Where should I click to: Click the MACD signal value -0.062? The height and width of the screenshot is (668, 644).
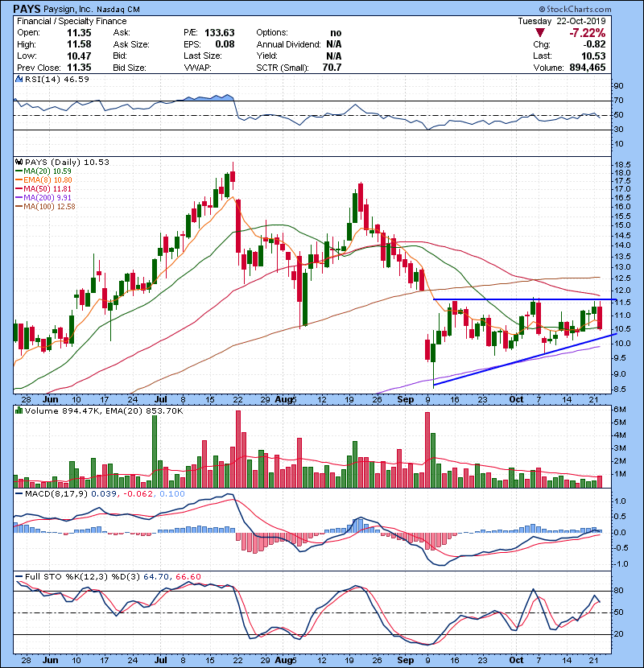click(x=138, y=494)
